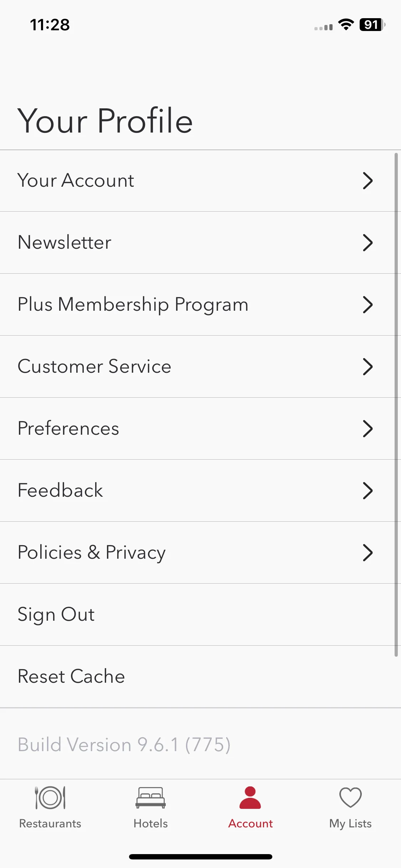Image resolution: width=401 pixels, height=868 pixels.
Task: Tap the Build Version 9.6.1 text
Action: coord(124,745)
